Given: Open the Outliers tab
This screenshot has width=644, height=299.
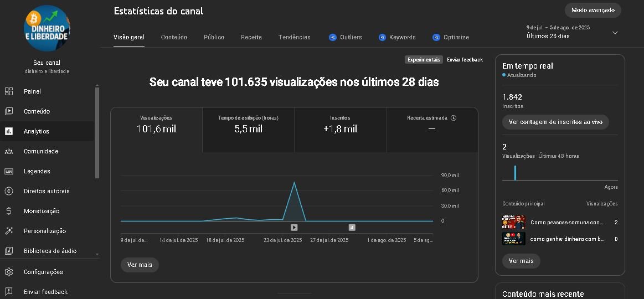Looking at the screenshot, I should [x=346, y=38].
